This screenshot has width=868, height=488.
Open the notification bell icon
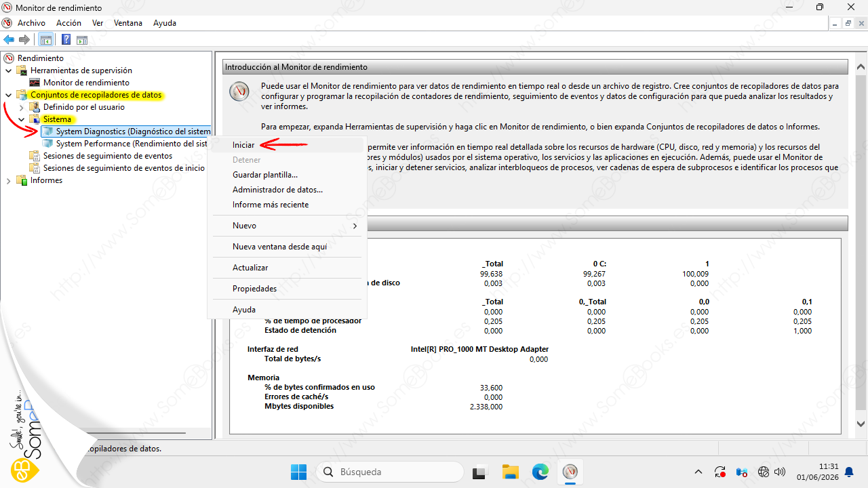(x=849, y=472)
